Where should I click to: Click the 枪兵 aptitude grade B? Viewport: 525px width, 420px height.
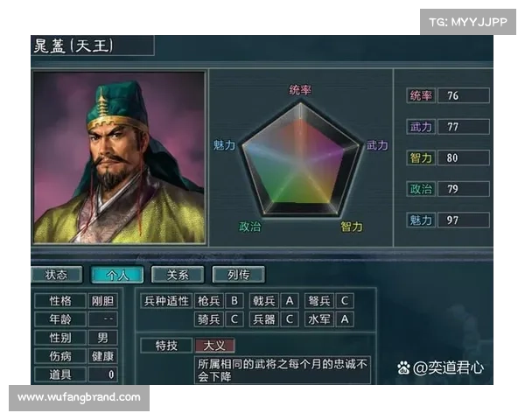point(234,301)
